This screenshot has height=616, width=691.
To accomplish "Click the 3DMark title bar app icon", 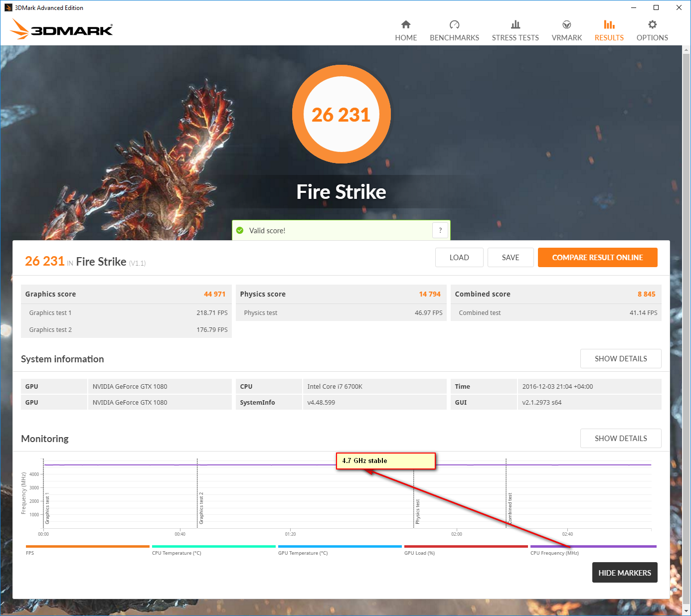I will pos(8,7).
